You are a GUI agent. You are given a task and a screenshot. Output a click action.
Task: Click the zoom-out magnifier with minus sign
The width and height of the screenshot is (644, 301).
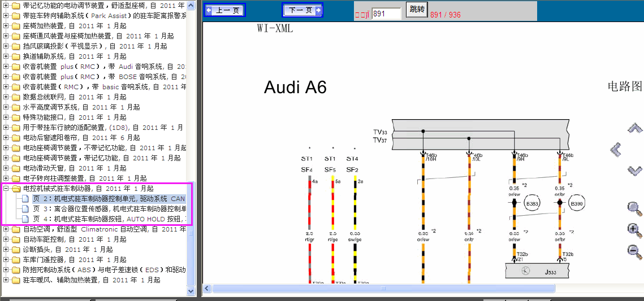click(635, 251)
